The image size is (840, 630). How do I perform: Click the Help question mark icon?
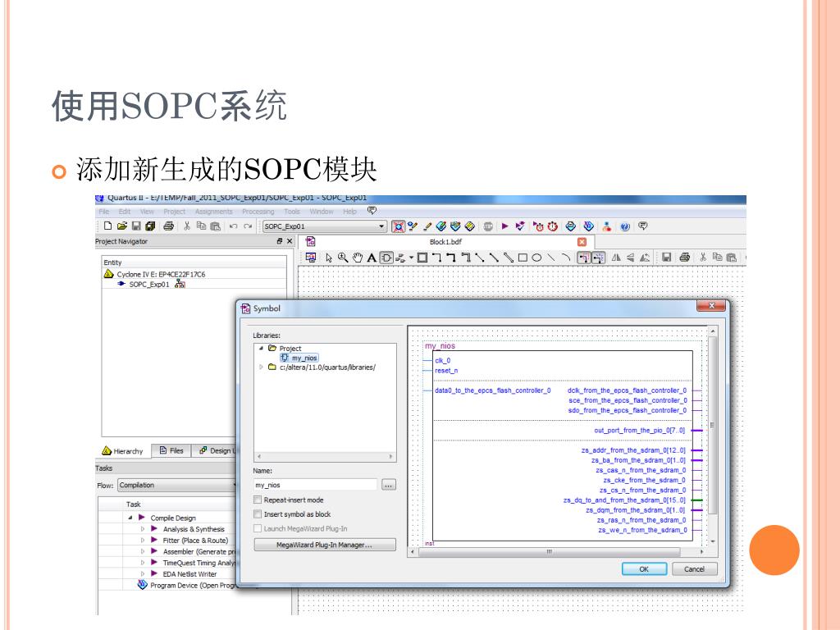pos(624,226)
